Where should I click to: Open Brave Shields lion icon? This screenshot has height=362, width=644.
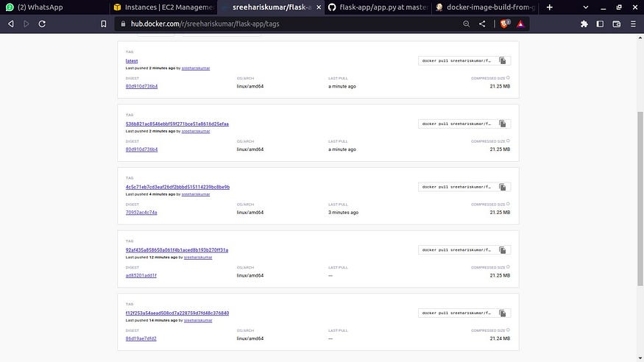[505, 24]
